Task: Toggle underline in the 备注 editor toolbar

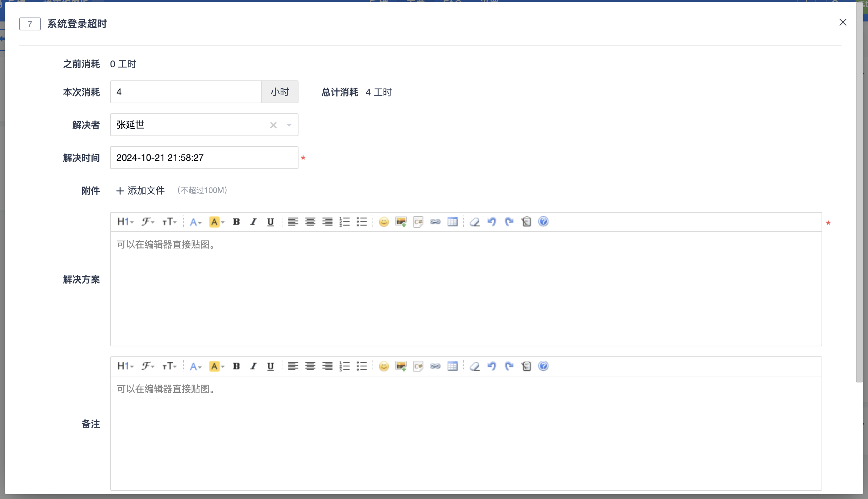Action: click(x=271, y=366)
